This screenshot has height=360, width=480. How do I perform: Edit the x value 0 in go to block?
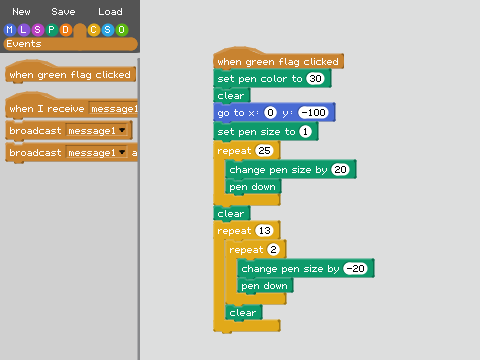[270, 113]
